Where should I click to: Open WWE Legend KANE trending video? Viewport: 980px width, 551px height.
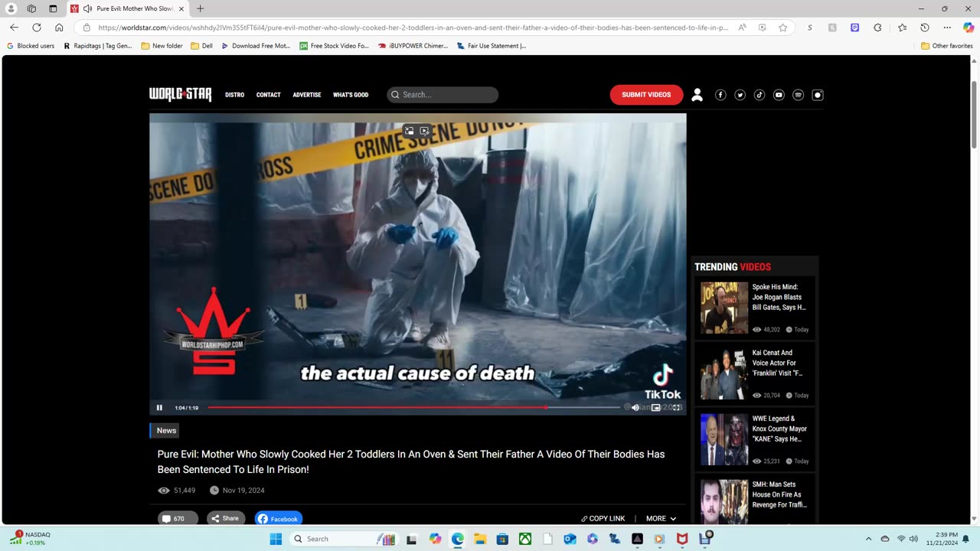754,439
